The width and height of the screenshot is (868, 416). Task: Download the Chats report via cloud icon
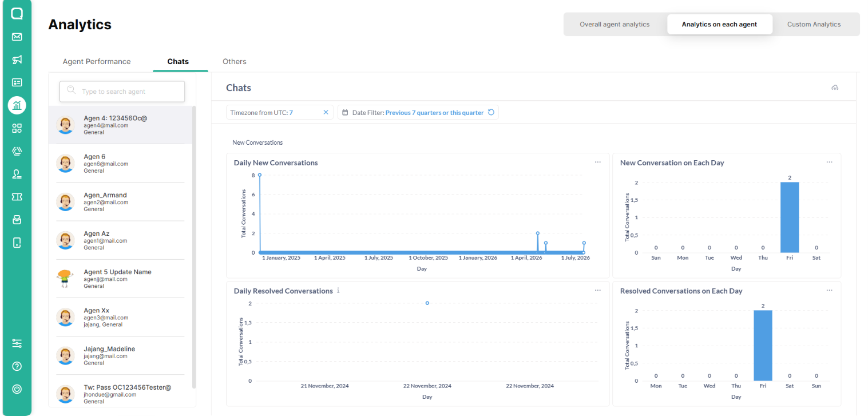tap(835, 88)
